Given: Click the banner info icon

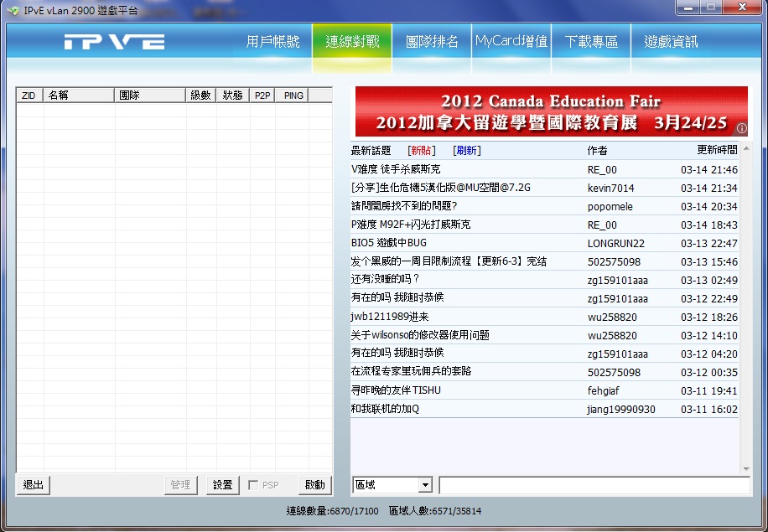Looking at the screenshot, I should click(x=741, y=128).
